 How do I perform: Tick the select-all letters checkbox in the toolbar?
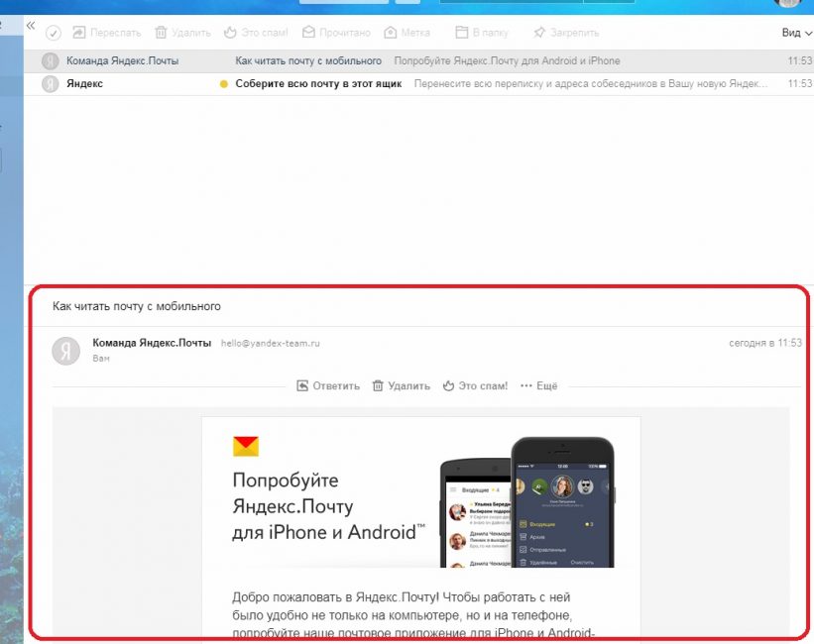[x=53, y=34]
